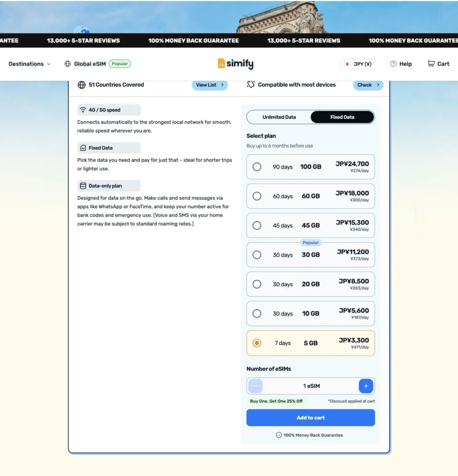Click the Buy One, Get One 25% Off badge
The width and height of the screenshot is (458, 476).
coord(276,401)
